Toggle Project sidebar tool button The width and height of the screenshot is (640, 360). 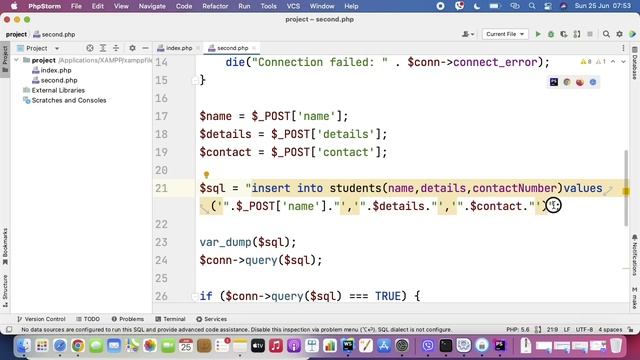pyautogui.click(x=5, y=59)
